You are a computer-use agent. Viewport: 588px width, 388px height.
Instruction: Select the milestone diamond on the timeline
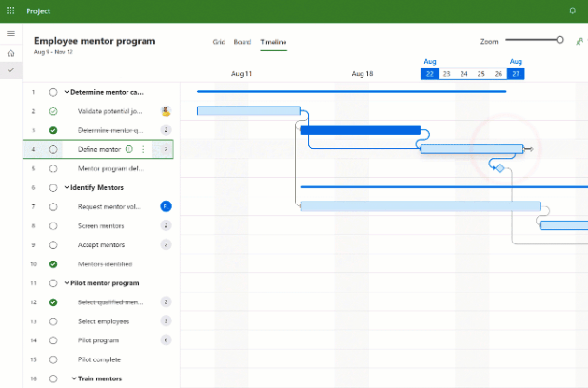499,167
